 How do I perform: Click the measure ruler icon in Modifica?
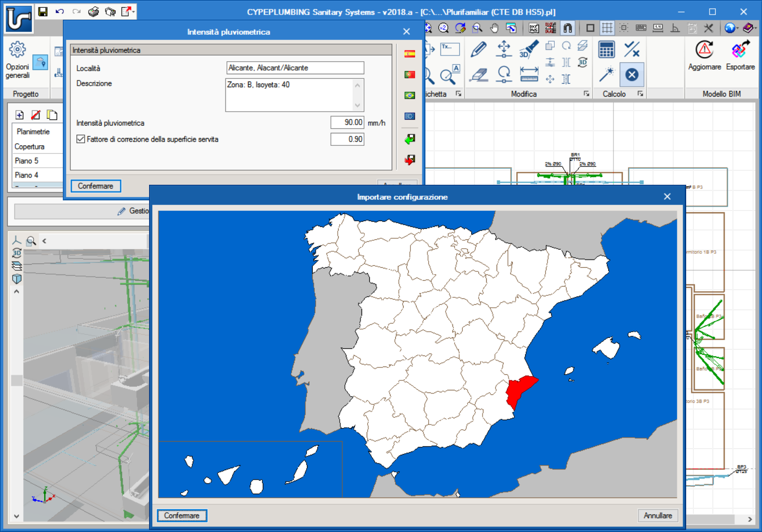point(529,75)
